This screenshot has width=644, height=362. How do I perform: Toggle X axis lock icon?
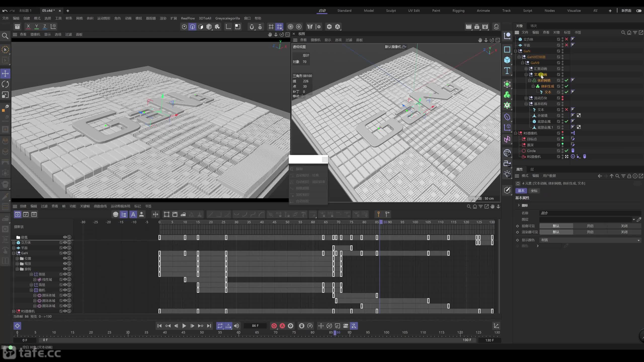28,26
